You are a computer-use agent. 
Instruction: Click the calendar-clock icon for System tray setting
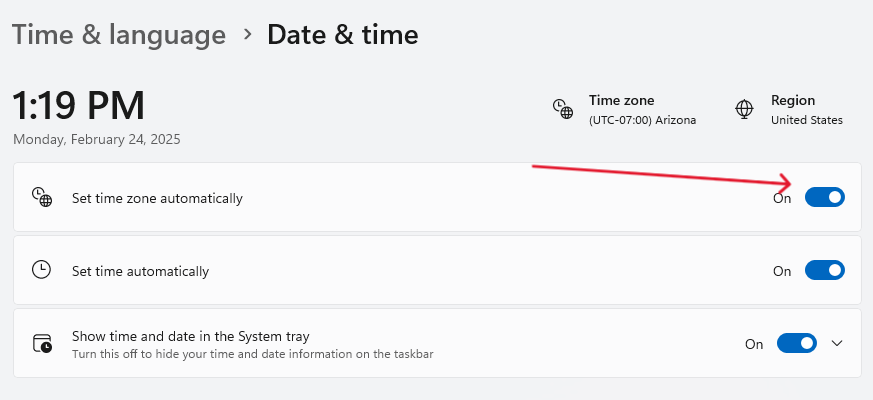click(x=42, y=343)
